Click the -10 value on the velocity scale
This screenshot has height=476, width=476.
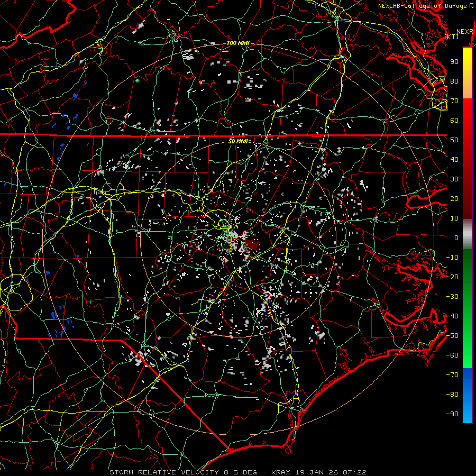click(x=452, y=258)
